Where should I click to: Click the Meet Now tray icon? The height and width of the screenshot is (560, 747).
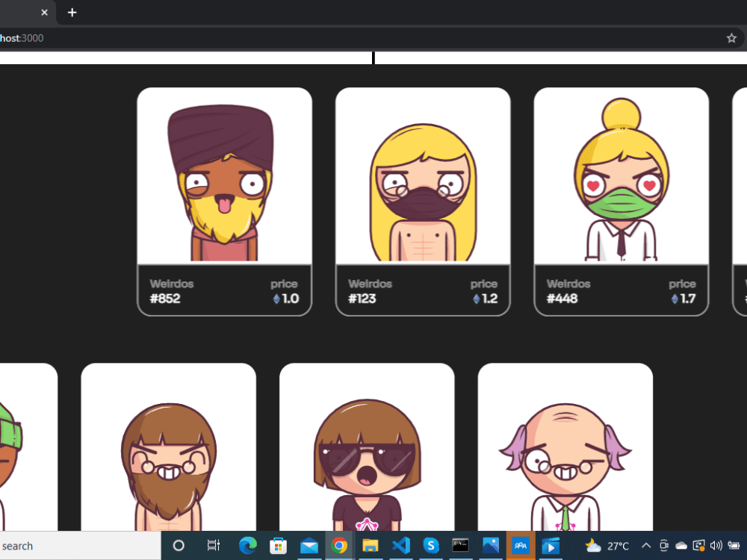click(x=663, y=546)
